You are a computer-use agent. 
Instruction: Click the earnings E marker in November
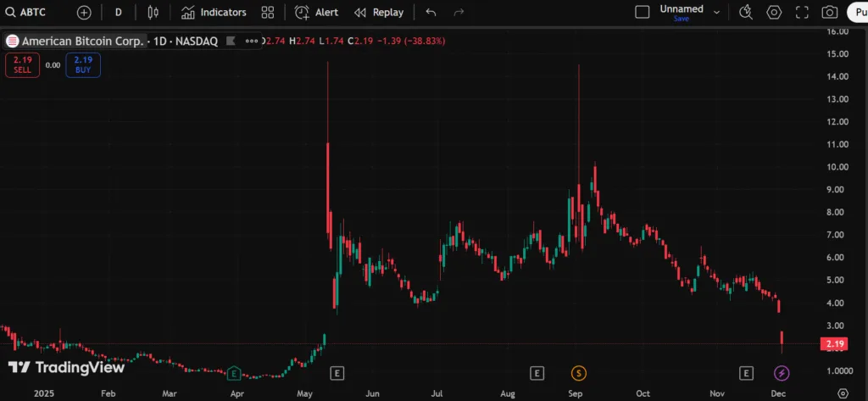point(746,373)
